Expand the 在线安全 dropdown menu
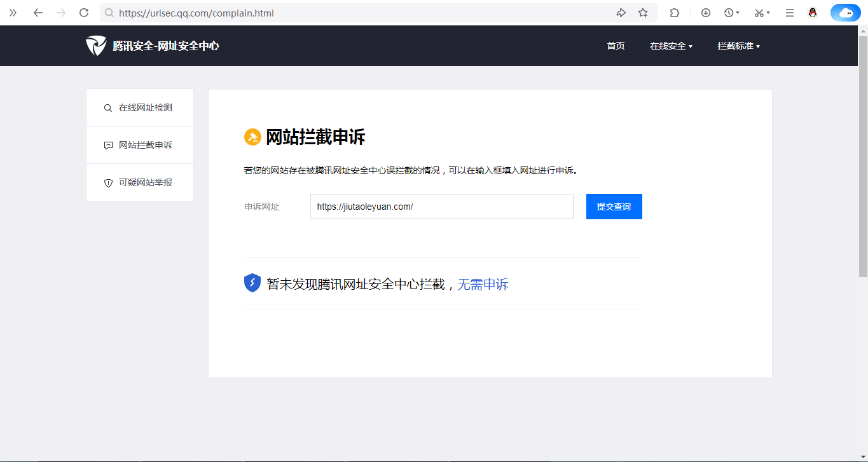868x462 pixels. click(671, 46)
